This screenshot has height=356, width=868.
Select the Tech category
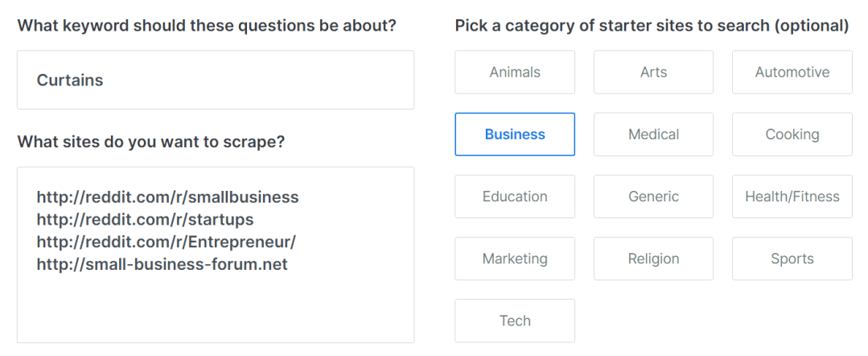515,321
